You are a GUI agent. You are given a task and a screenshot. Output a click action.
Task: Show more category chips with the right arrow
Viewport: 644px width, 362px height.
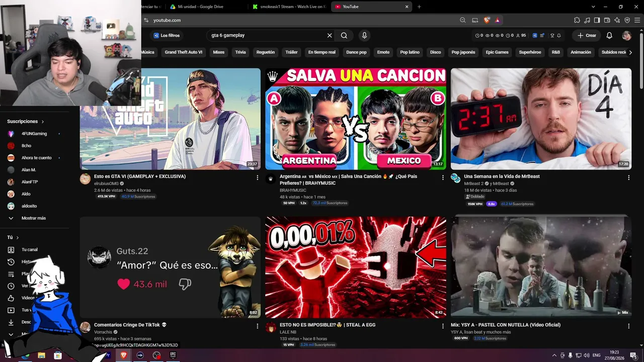pos(630,52)
